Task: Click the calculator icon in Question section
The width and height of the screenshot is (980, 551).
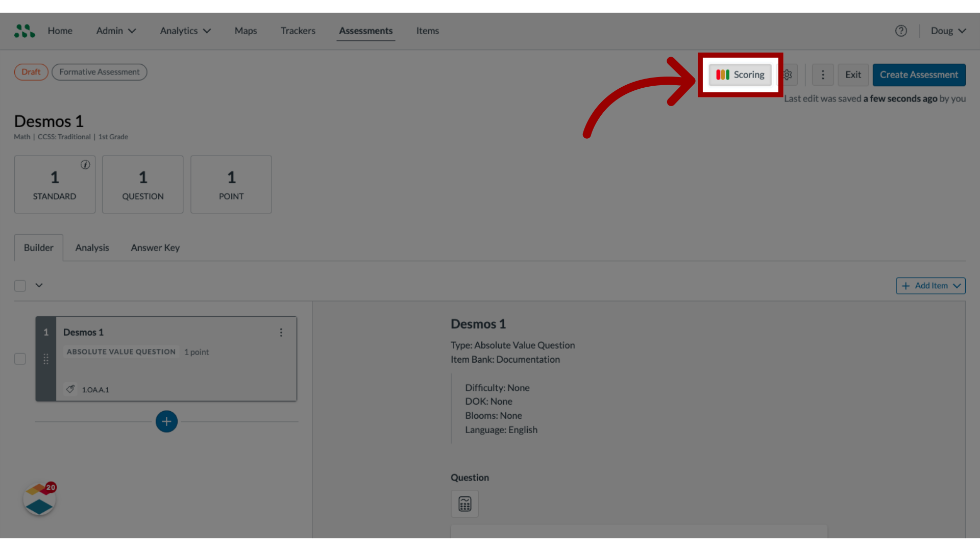Action: coord(464,504)
